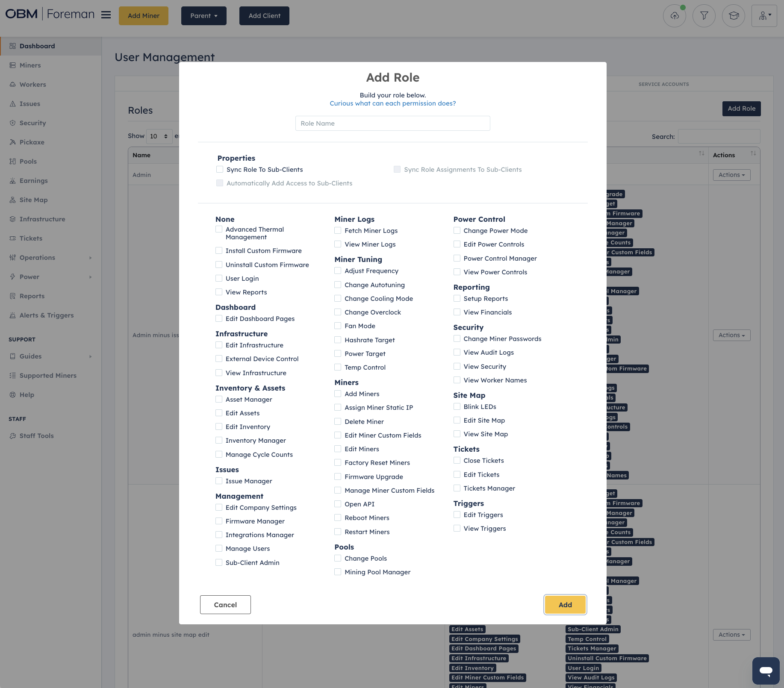Tick the Mining Pool Manager checkbox
This screenshot has width=784, height=688.
pyautogui.click(x=338, y=572)
